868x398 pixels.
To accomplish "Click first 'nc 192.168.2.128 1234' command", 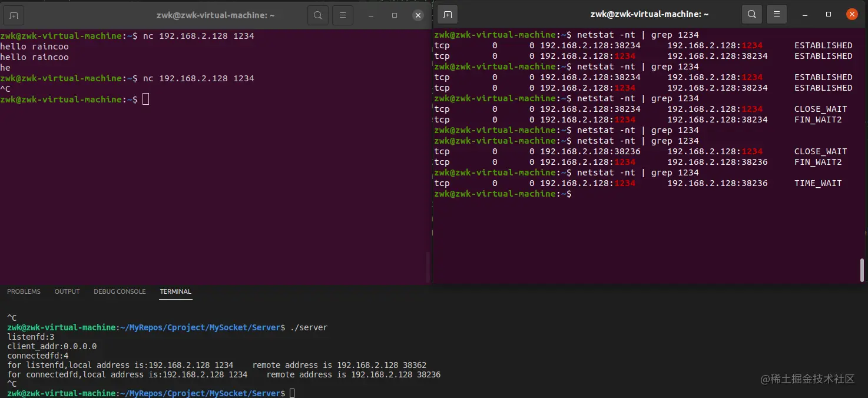I will 198,36.
